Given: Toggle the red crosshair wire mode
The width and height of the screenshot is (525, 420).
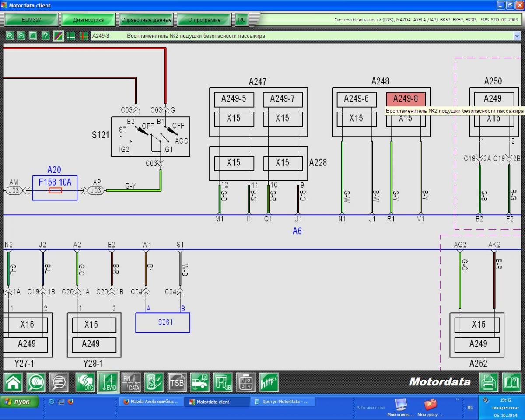Looking at the screenshot, I should click(x=83, y=36).
